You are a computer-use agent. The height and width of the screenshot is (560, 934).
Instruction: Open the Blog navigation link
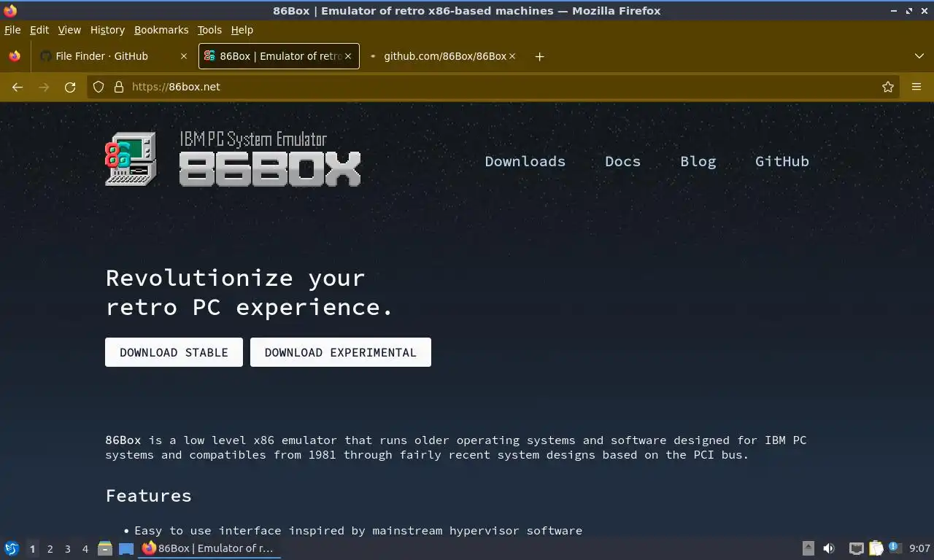[x=698, y=161]
